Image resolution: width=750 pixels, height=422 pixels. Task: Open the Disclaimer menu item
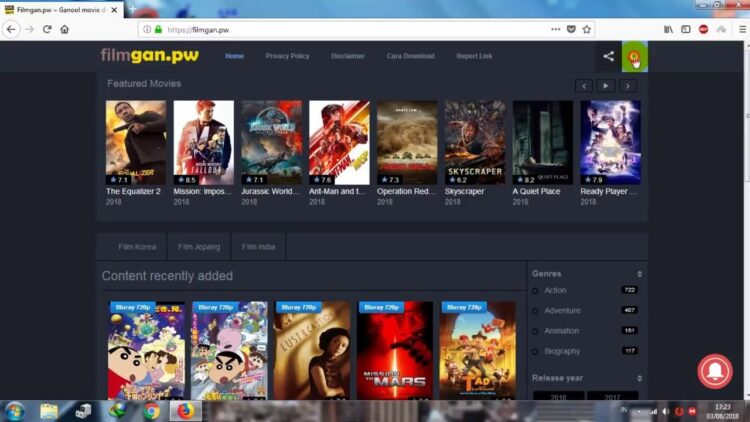coord(348,56)
